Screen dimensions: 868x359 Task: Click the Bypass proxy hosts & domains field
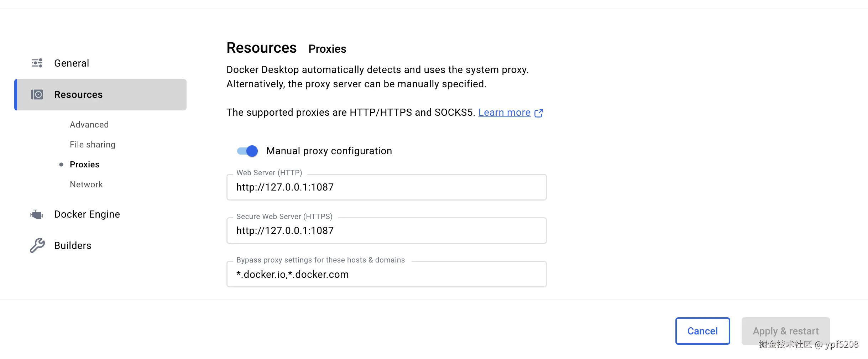[386, 274]
